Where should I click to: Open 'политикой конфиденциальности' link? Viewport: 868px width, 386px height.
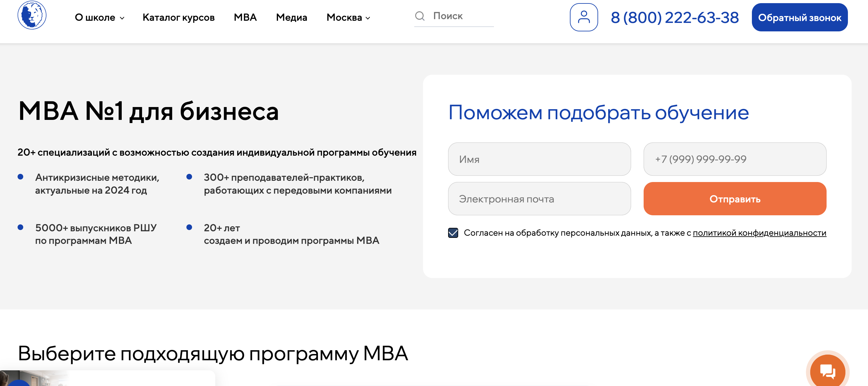[x=759, y=233]
